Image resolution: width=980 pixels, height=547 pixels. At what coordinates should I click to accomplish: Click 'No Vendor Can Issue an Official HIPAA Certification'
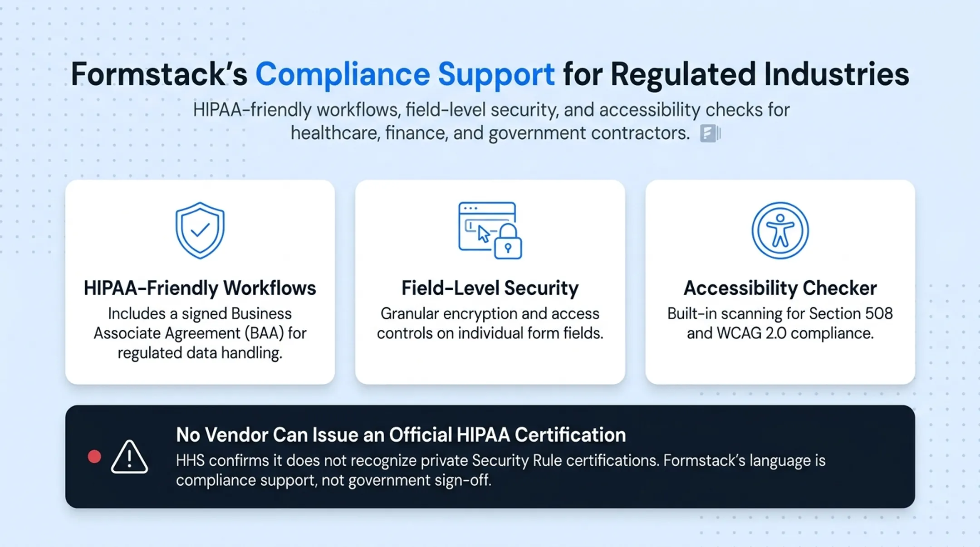tap(401, 435)
